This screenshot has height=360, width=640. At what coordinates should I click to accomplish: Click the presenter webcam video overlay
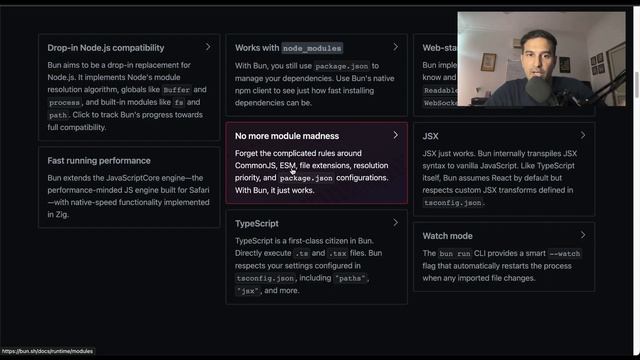(x=541, y=59)
